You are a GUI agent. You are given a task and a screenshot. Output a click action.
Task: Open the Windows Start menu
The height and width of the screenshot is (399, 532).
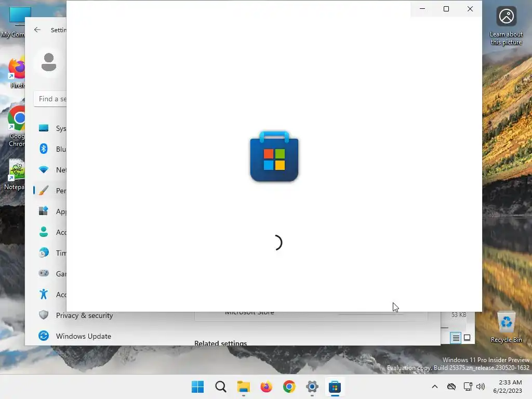197,387
